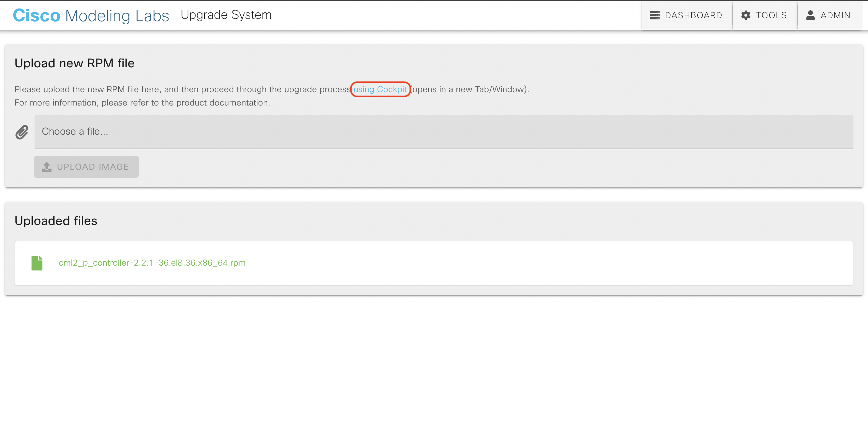
Task: Open the Admin user menu
Action: (x=835, y=15)
